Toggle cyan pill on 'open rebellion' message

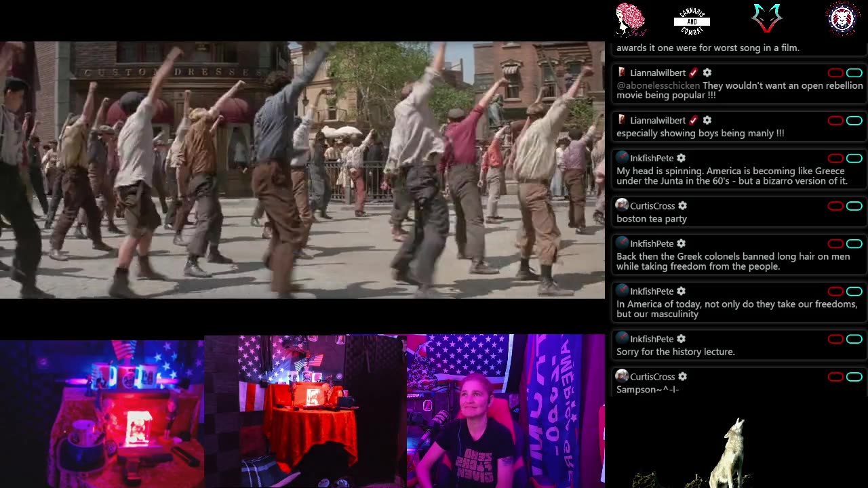(x=854, y=73)
